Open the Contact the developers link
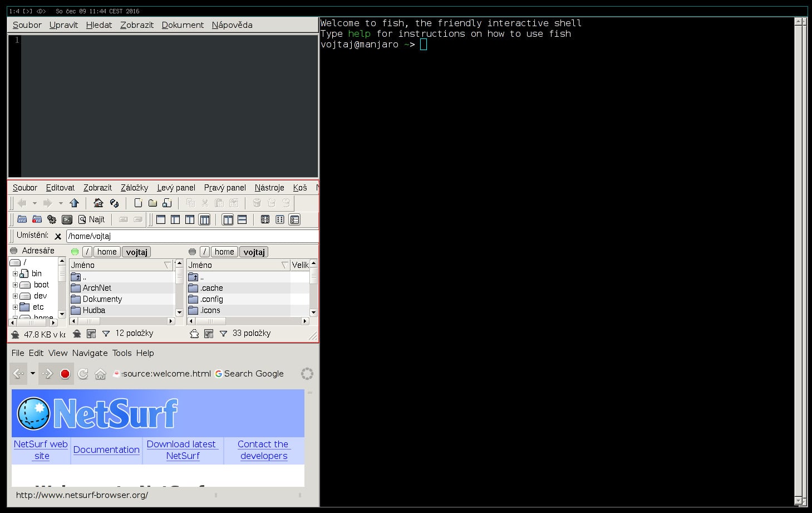The image size is (812, 513). 264,450
